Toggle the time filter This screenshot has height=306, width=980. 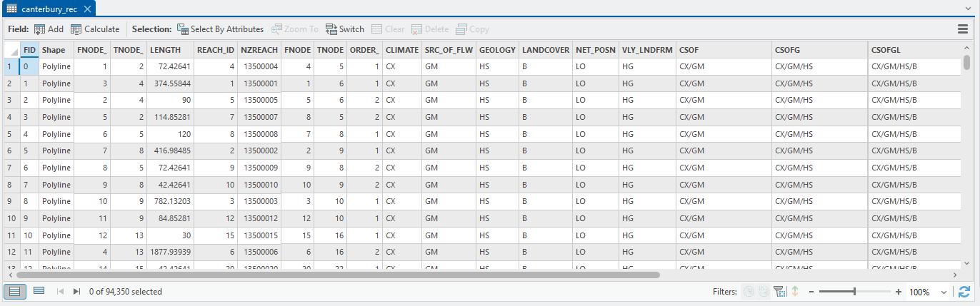pos(749,292)
